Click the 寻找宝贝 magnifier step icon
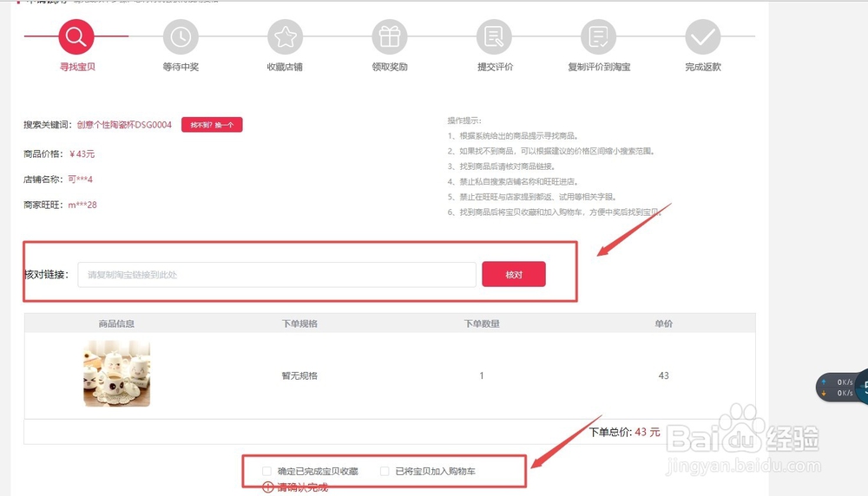This screenshot has width=868, height=496. 76,36
